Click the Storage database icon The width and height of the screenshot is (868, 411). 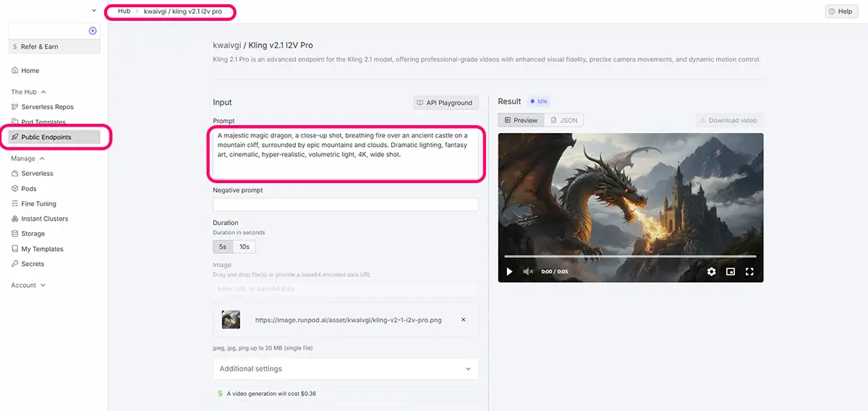(15, 234)
